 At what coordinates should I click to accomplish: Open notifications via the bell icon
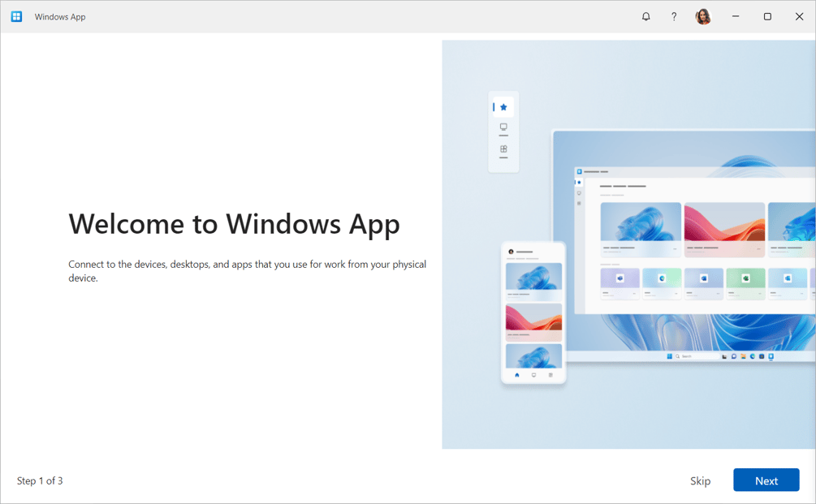[x=645, y=16]
